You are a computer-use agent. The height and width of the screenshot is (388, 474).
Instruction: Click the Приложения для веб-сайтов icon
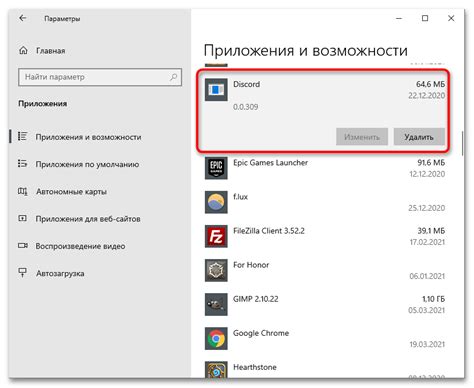point(22,219)
